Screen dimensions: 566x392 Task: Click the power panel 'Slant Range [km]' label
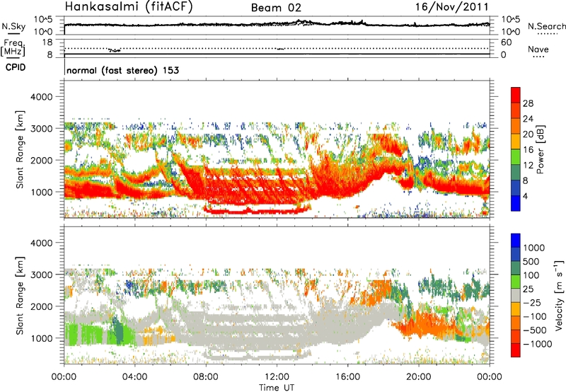pos(20,149)
